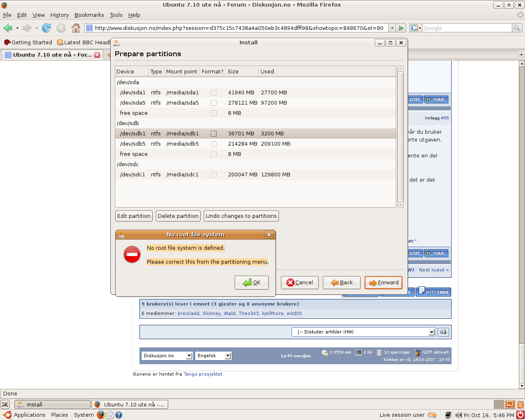Screen dimensions: 525x420
Task: Toggle Format checkbox for /dev/sdc1
Action: [x=214, y=175]
